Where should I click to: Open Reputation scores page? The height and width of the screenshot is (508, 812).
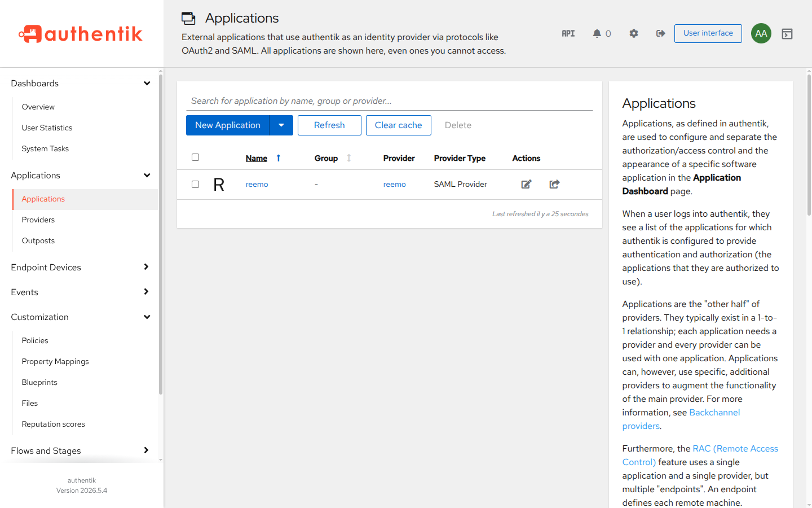pyautogui.click(x=54, y=424)
